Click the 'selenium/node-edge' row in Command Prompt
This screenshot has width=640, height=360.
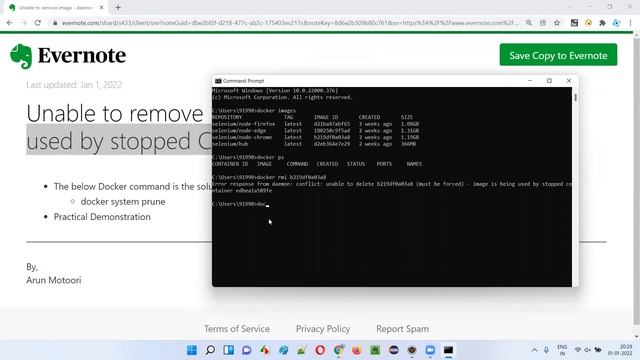pos(316,131)
